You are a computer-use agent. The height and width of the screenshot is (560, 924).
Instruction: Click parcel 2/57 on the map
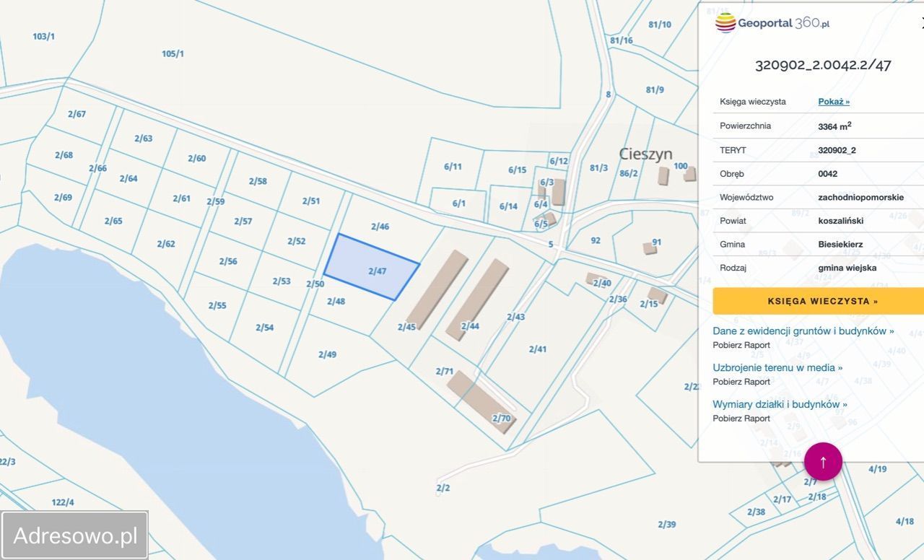point(243,222)
